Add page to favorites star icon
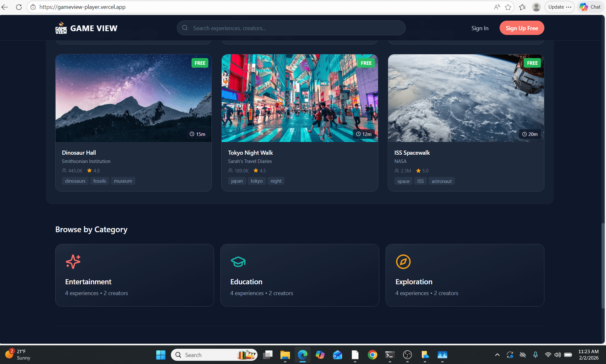The width and height of the screenshot is (606, 364). pyautogui.click(x=508, y=7)
